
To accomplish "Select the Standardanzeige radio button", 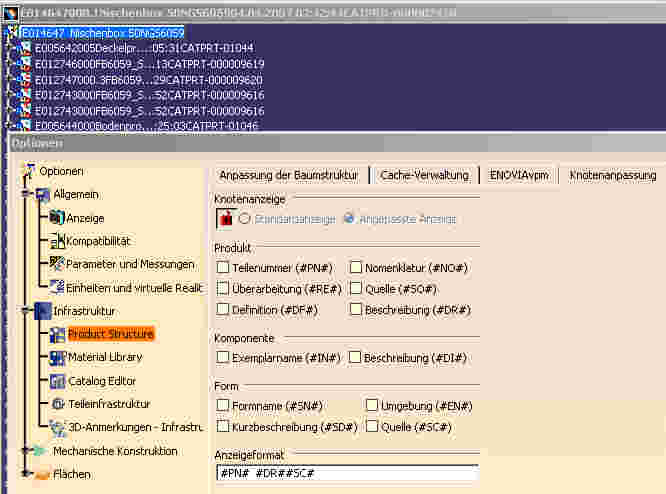I will click(x=244, y=219).
